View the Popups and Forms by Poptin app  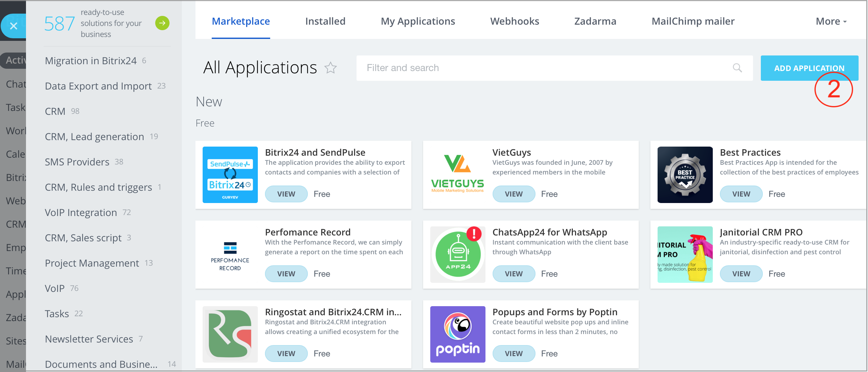point(513,354)
